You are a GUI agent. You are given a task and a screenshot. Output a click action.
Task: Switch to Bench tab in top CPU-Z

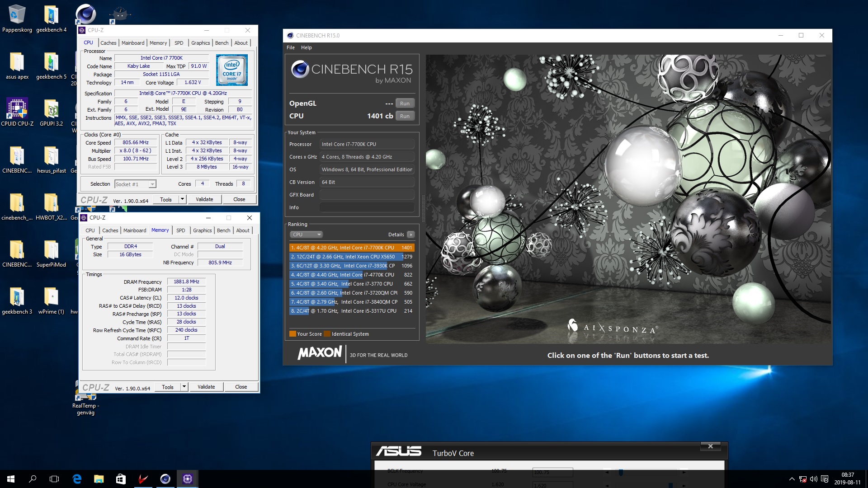[x=222, y=43]
